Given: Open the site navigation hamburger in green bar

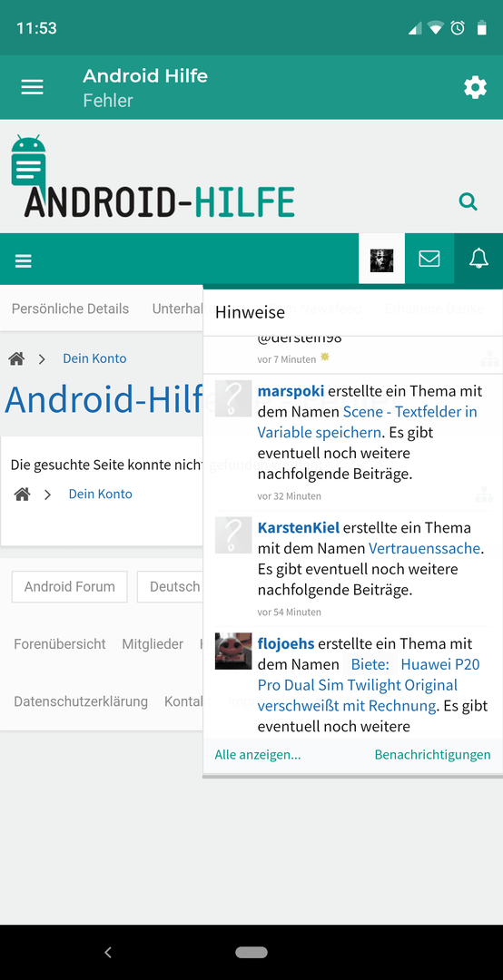Looking at the screenshot, I should coord(23,260).
